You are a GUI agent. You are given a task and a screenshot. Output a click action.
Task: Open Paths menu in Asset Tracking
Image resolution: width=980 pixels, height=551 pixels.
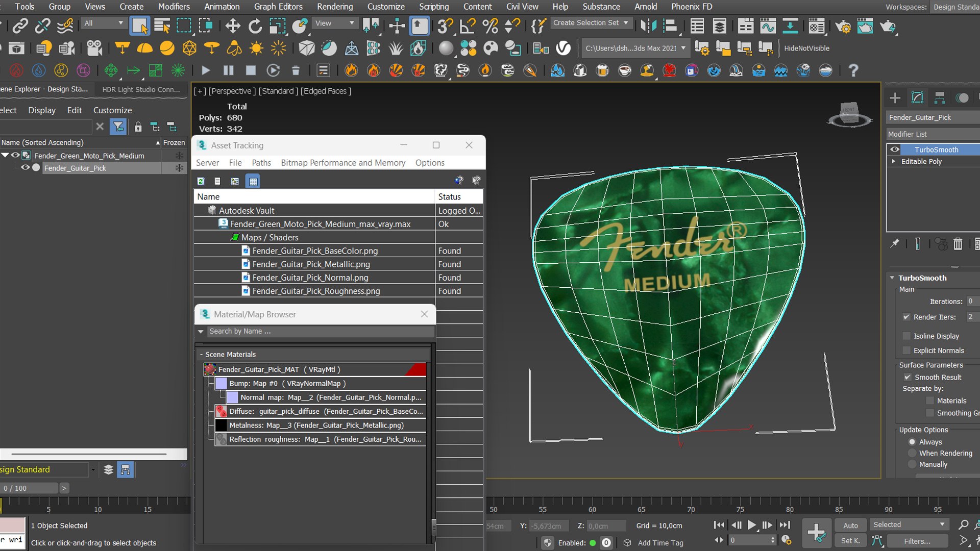click(x=261, y=163)
